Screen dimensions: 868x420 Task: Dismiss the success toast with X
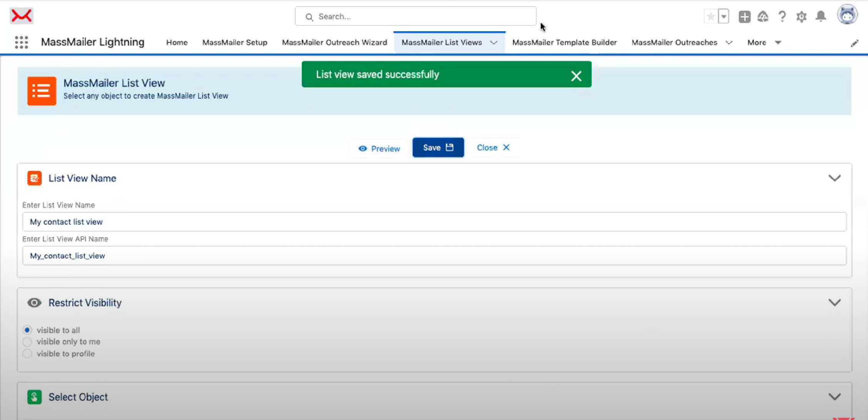(x=576, y=76)
